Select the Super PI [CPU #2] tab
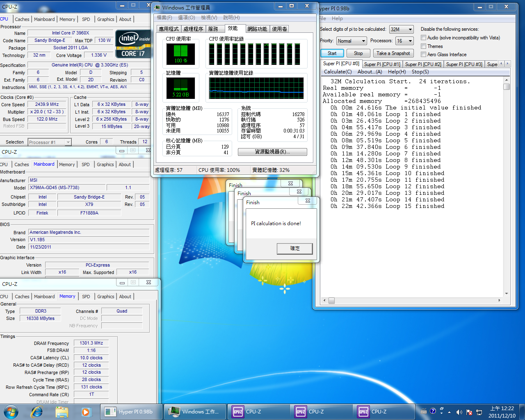525x420 pixels. pos(423,64)
